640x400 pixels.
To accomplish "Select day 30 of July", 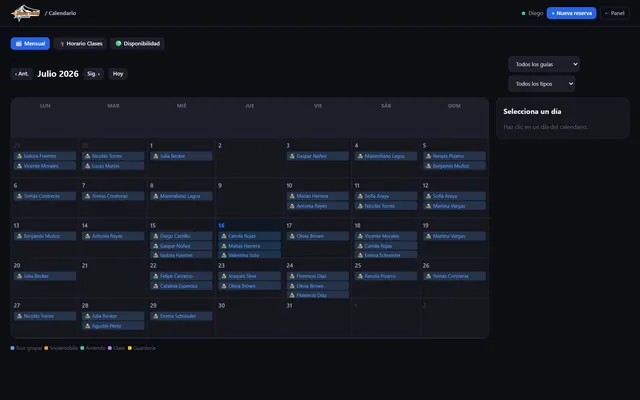I will coord(249,318).
